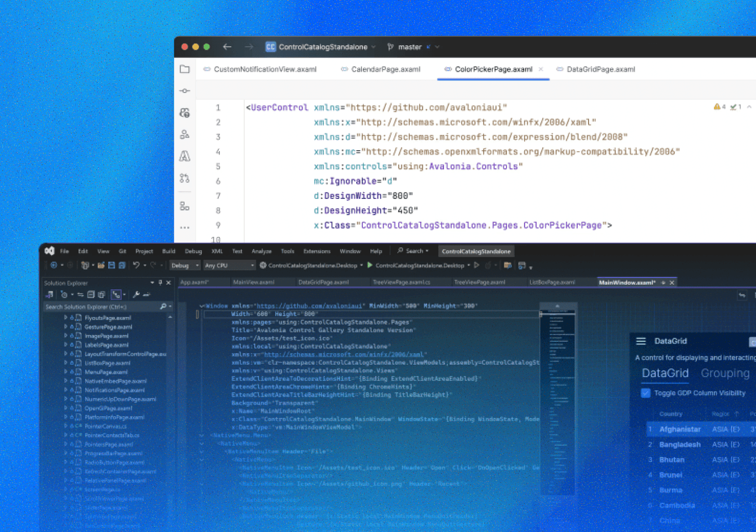Open the Any CPU platform dropdown

[x=229, y=265]
